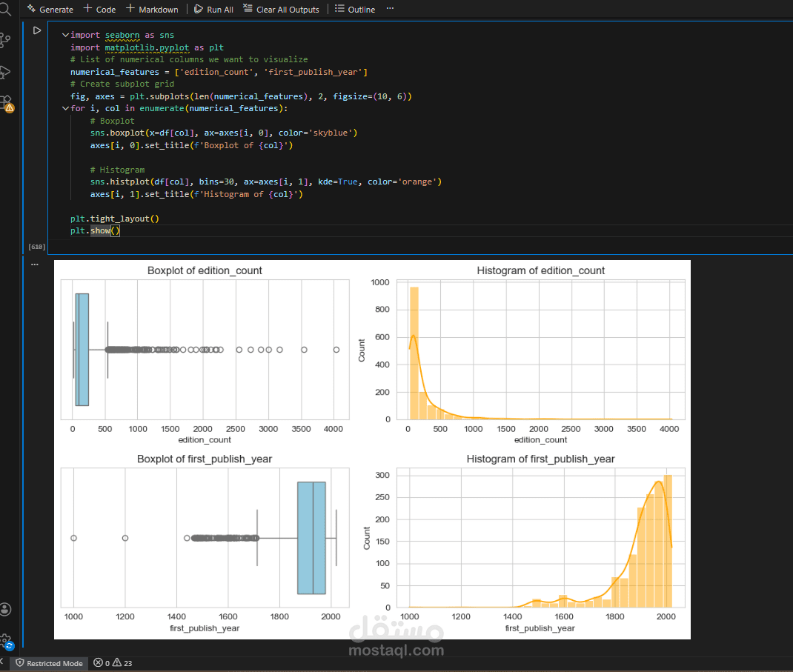
Task: Click the Restricted Mode shield icon
Action: (x=20, y=663)
